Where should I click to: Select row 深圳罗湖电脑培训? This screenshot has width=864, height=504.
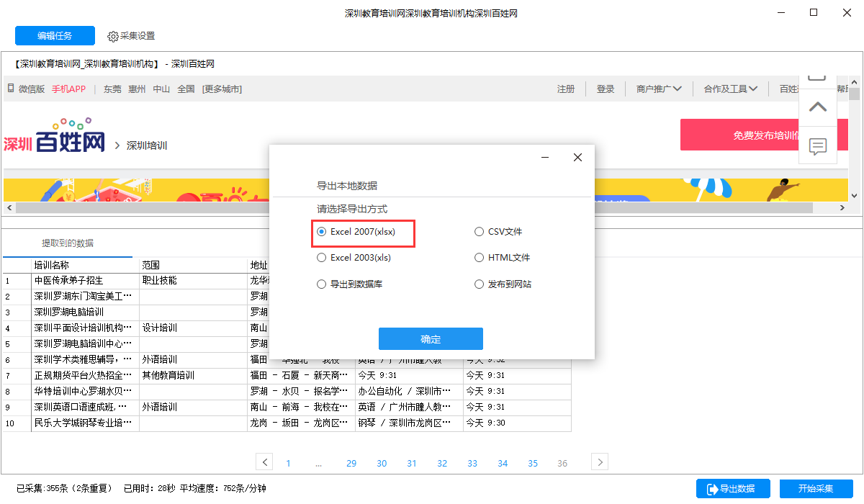click(86, 312)
